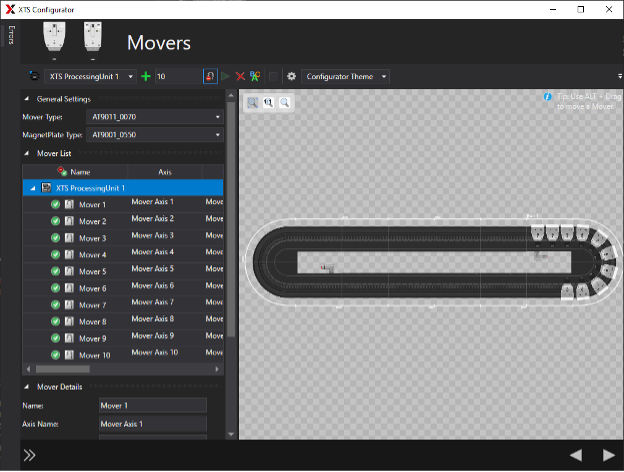
Task: Open the Mover Type dropdown
Action: tap(155, 117)
